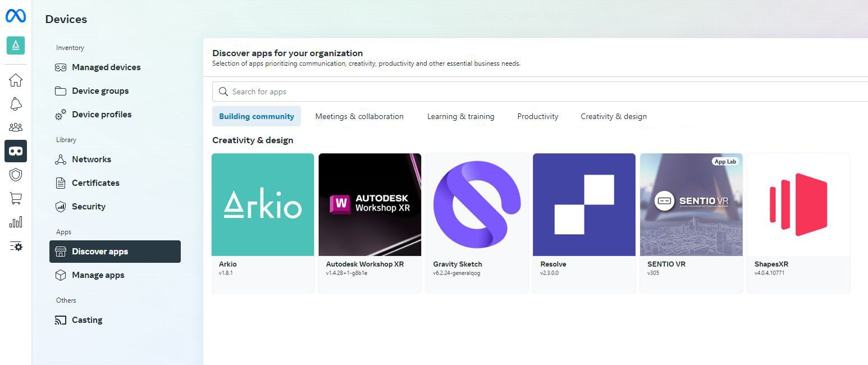The width and height of the screenshot is (868, 365).
Task: Open the People icon in rail
Action: pyautogui.click(x=16, y=127)
